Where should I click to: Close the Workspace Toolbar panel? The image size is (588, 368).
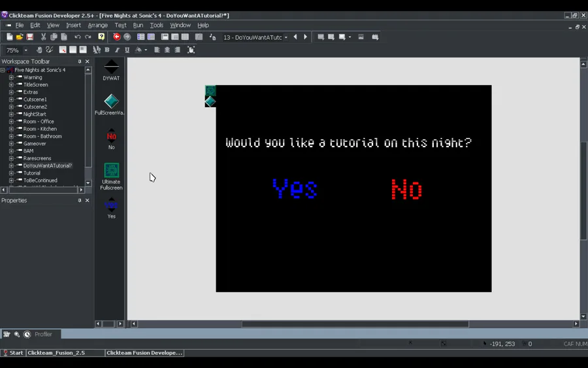click(88, 61)
